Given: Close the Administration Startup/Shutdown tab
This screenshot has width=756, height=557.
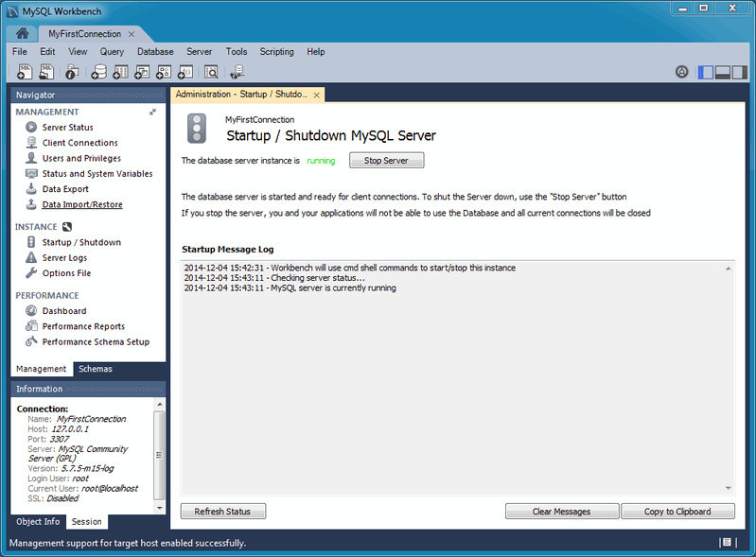Looking at the screenshot, I should (316, 95).
